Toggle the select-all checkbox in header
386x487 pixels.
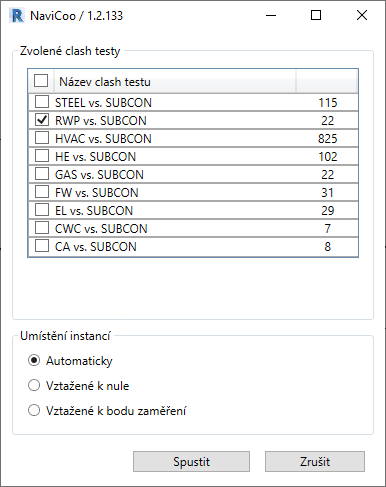point(41,81)
